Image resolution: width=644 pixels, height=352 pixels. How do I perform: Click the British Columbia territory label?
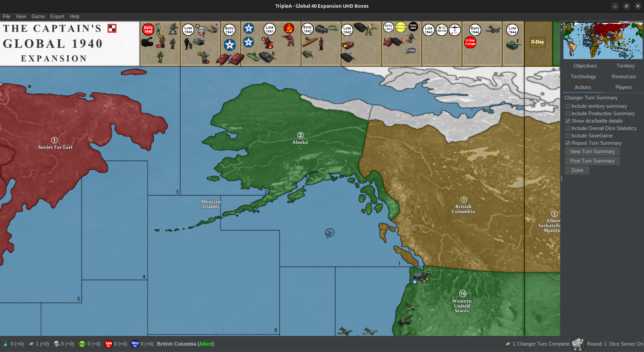[463, 209]
